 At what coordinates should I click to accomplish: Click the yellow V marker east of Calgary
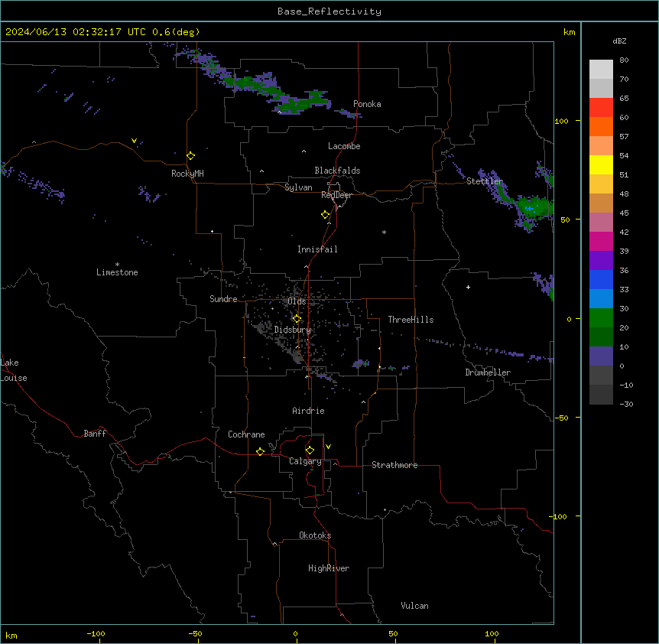(328, 447)
